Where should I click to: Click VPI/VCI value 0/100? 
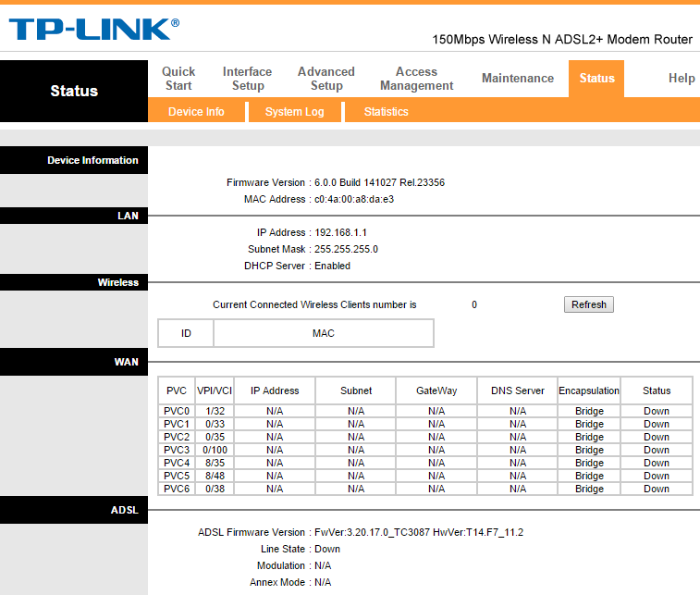pos(215,450)
